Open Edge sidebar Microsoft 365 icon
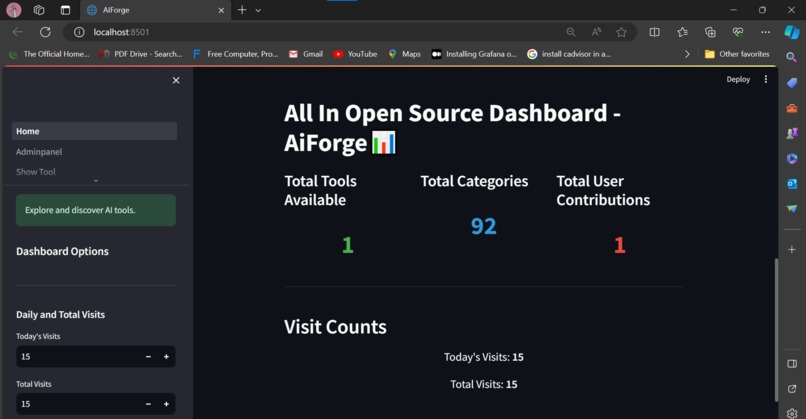 coord(792,158)
